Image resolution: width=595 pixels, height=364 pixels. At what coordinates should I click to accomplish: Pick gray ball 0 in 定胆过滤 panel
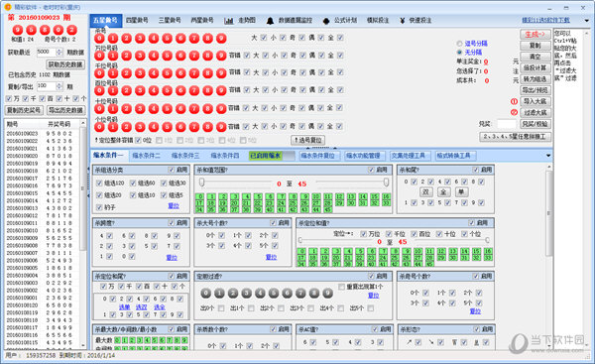[205, 293]
